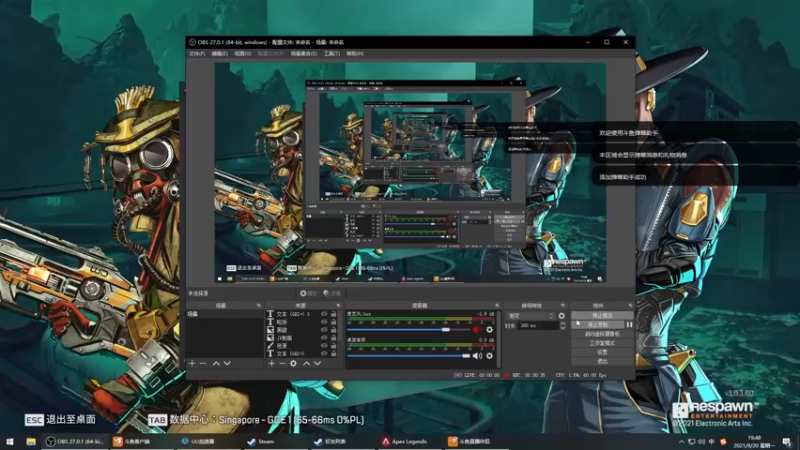Viewport: 800px width, 450px height.
Task: Mute desktop audio via its speaker icon
Action: coord(477,356)
